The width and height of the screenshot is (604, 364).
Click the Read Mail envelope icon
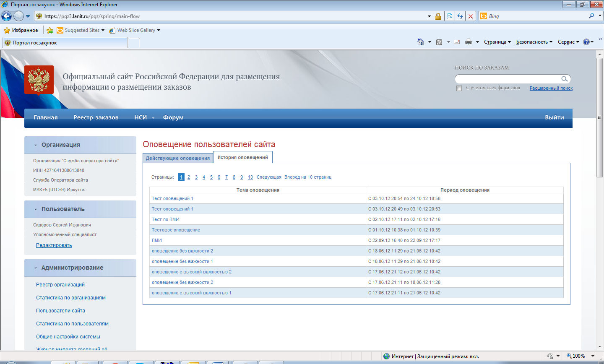(457, 42)
